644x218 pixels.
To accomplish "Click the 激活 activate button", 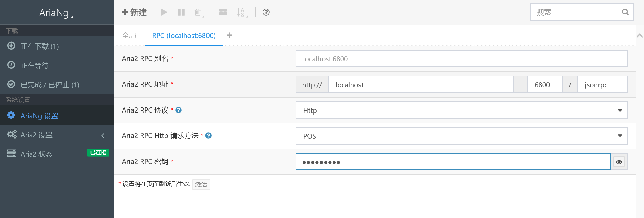I will 201,184.
